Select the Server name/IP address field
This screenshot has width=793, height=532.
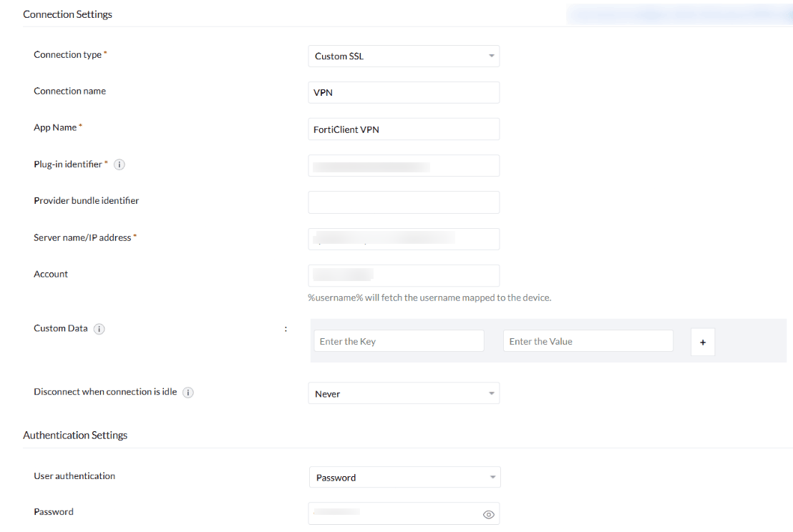(404, 239)
